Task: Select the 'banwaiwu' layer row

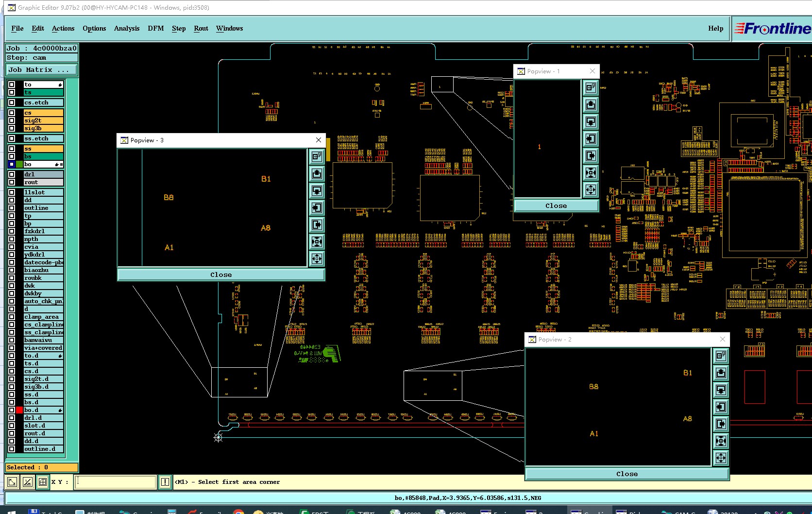Action: coord(44,340)
